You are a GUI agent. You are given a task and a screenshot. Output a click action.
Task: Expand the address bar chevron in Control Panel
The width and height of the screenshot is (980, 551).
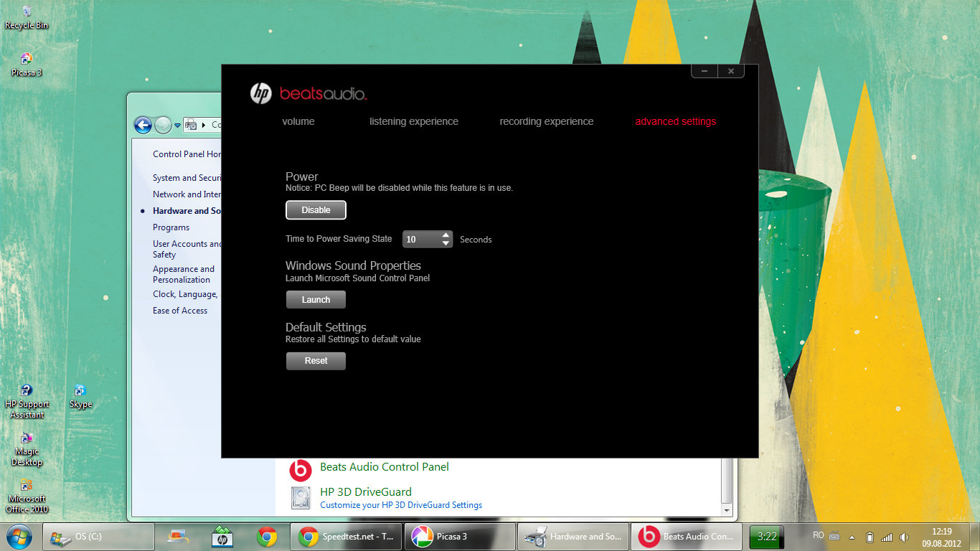204,125
